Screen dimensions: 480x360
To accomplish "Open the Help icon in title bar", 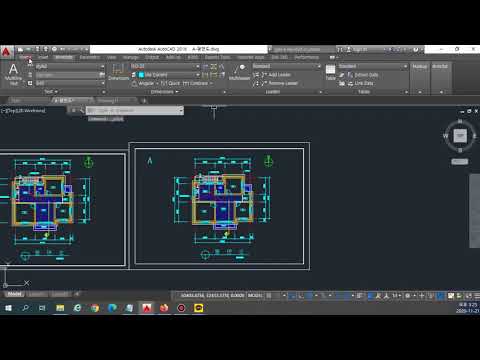I will click(415, 49).
